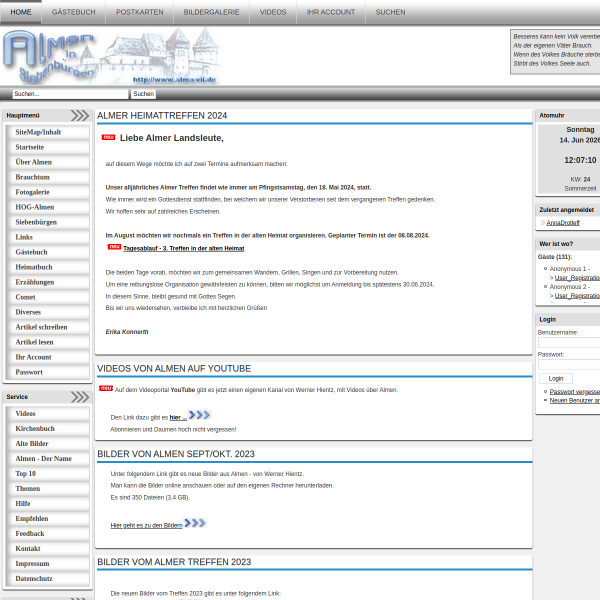Viewport: 600px width, 600px height.
Task: Click 'BILDER VOM ALMER TREFFEN 2023' heading
Action: point(174,562)
